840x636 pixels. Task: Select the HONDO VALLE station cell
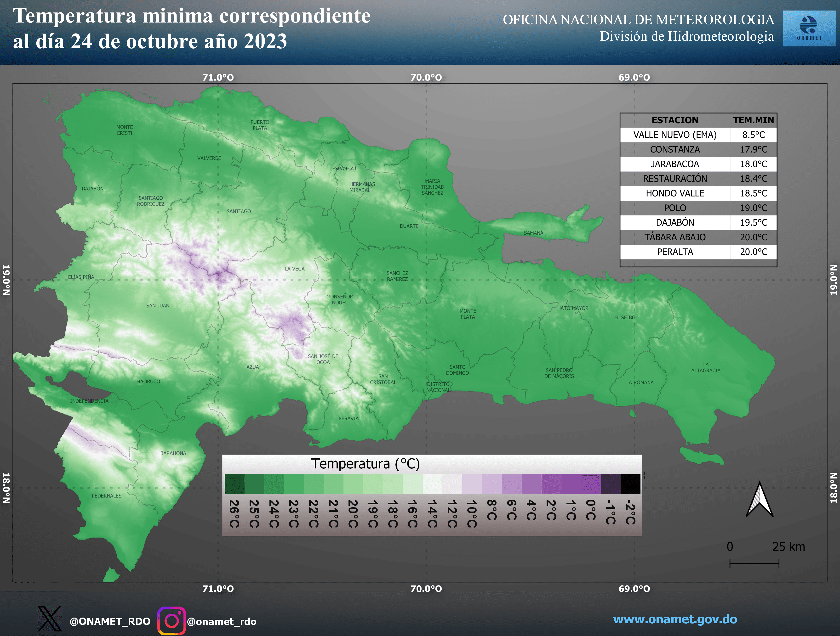click(x=675, y=193)
